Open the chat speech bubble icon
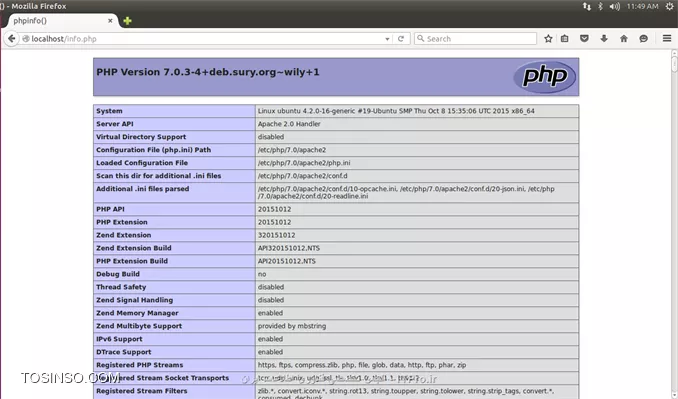Screen dimensions: 678x399 coord(643,38)
